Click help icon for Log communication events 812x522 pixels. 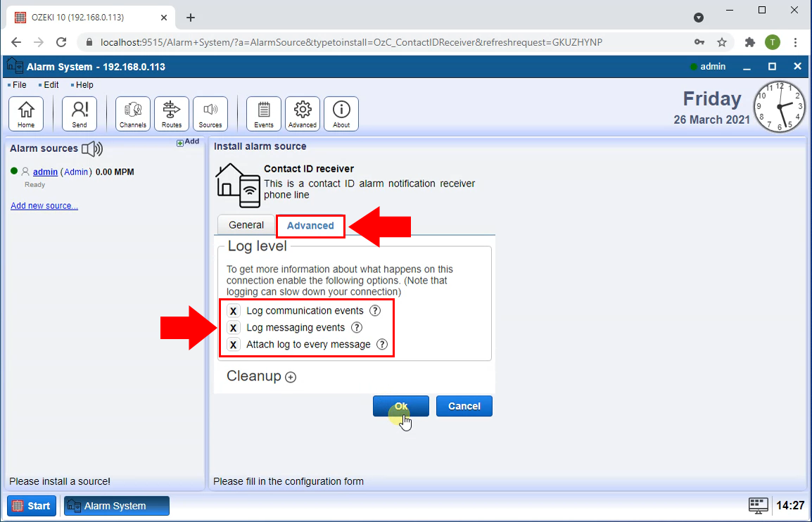(375, 311)
